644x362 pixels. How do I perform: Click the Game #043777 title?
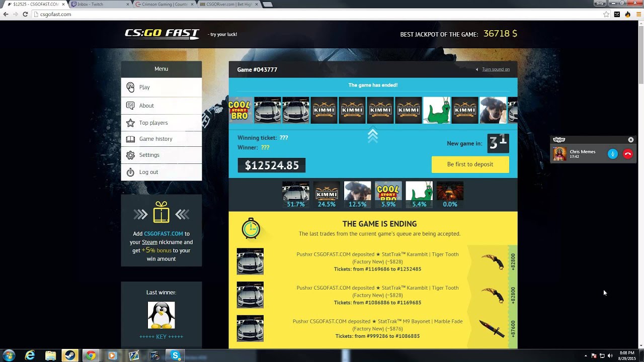(x=257, y=70)
